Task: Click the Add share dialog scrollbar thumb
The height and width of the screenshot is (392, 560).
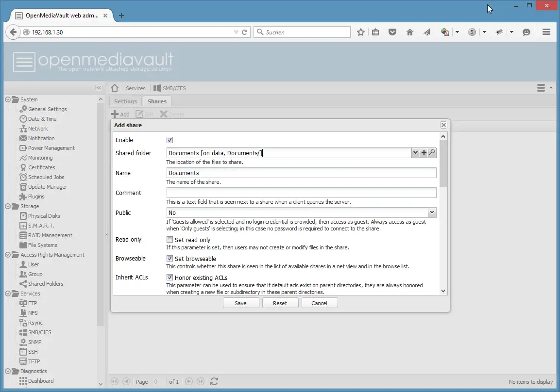Action: pyautogui.click(x=443, y=163)
